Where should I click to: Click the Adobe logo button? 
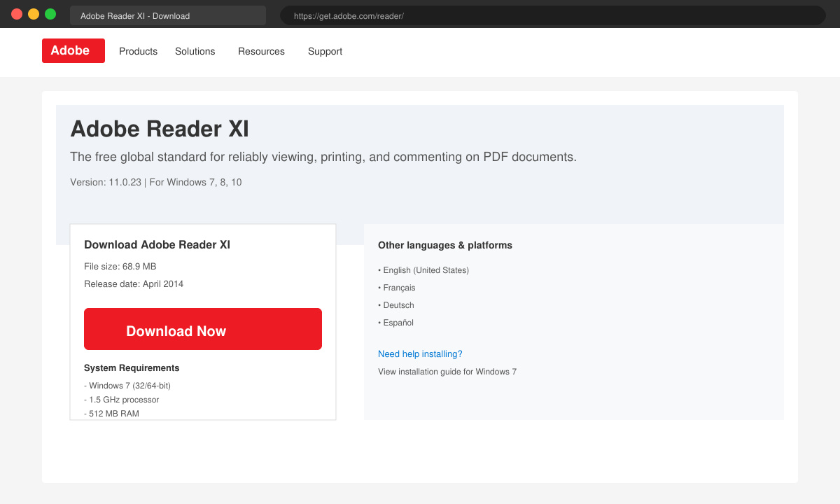(x=73, y=51)
